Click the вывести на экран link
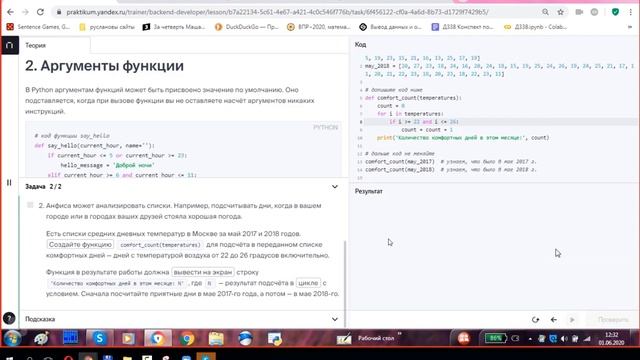 tap(203, 272)
